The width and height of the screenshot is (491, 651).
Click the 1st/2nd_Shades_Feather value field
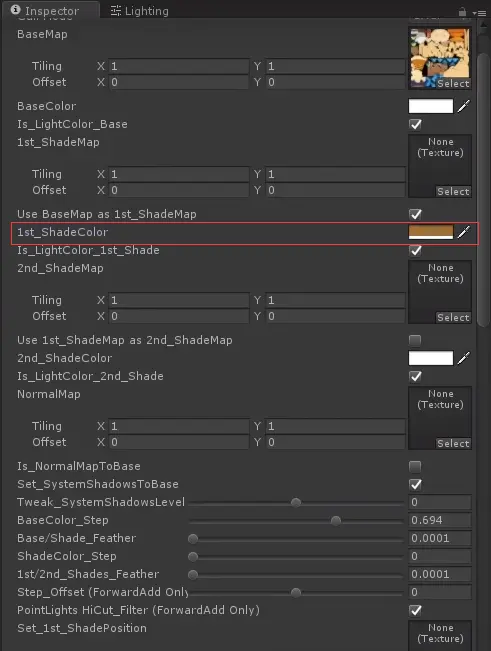coord(440,574)
